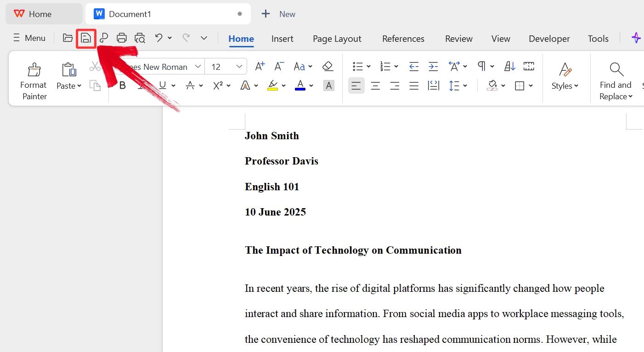Click the Undo arrow icon
The width and height of the screenshot is (644, 352).
[159, 38]
